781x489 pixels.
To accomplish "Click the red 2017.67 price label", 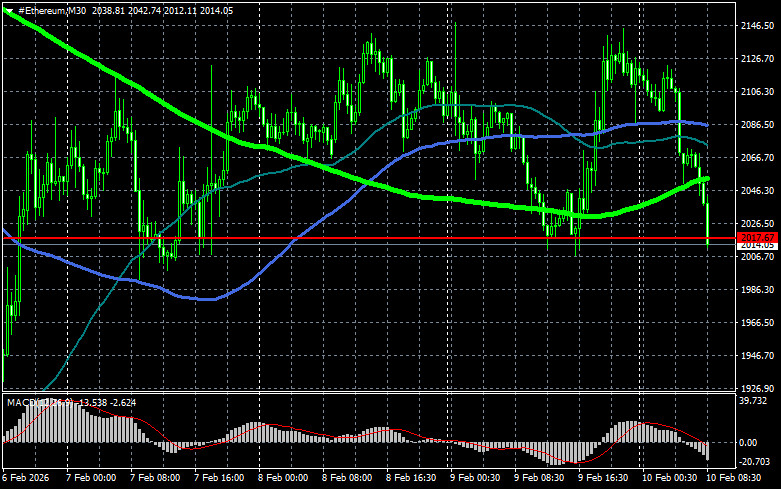I will coord(757,238).
